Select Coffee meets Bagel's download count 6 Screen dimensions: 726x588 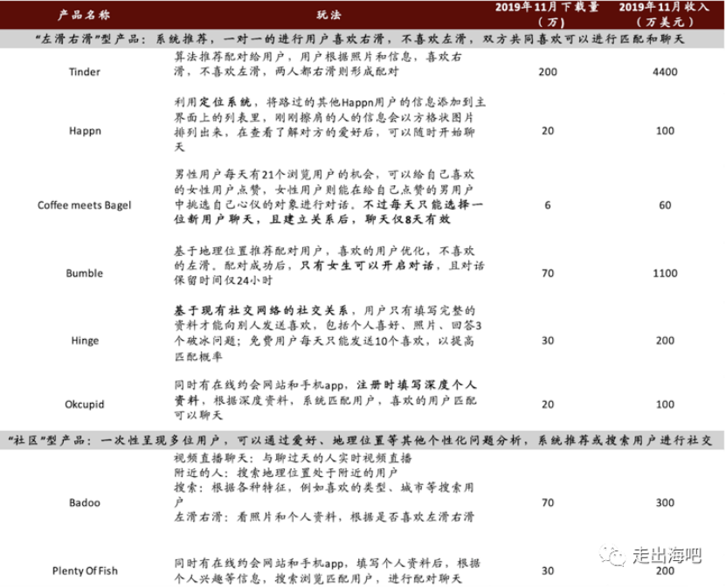(x=548, y=205)
